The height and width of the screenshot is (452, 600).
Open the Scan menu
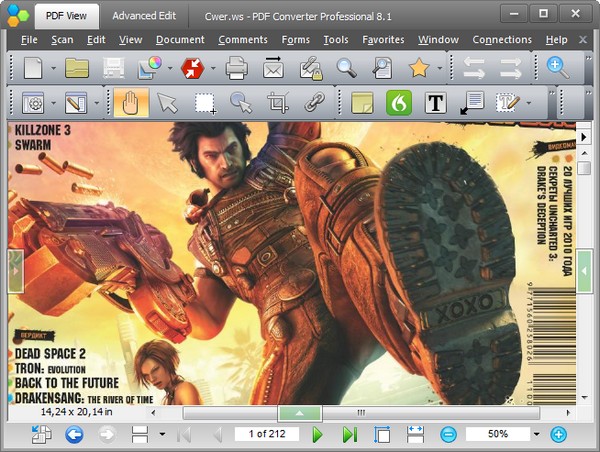point(62,40)
